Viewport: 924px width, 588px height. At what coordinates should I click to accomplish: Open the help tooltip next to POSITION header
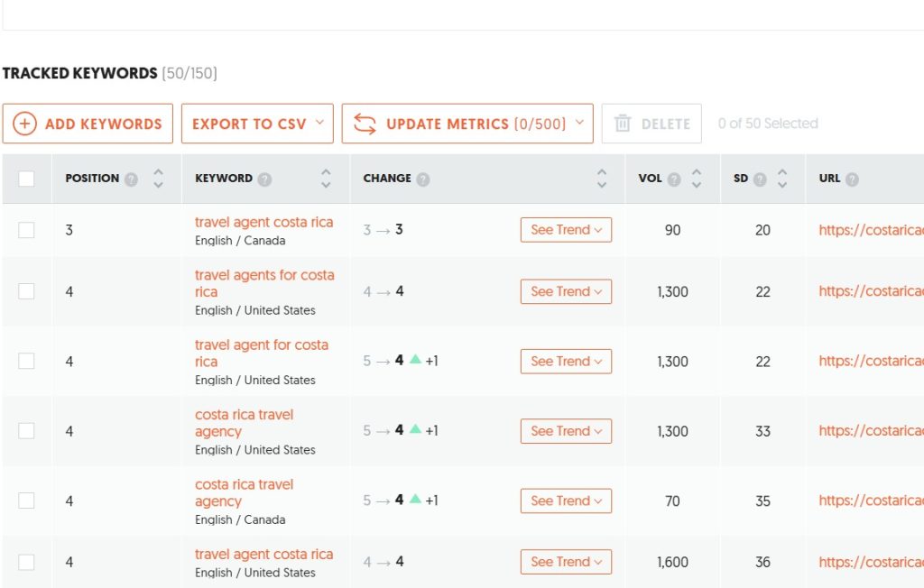(132, 179)
